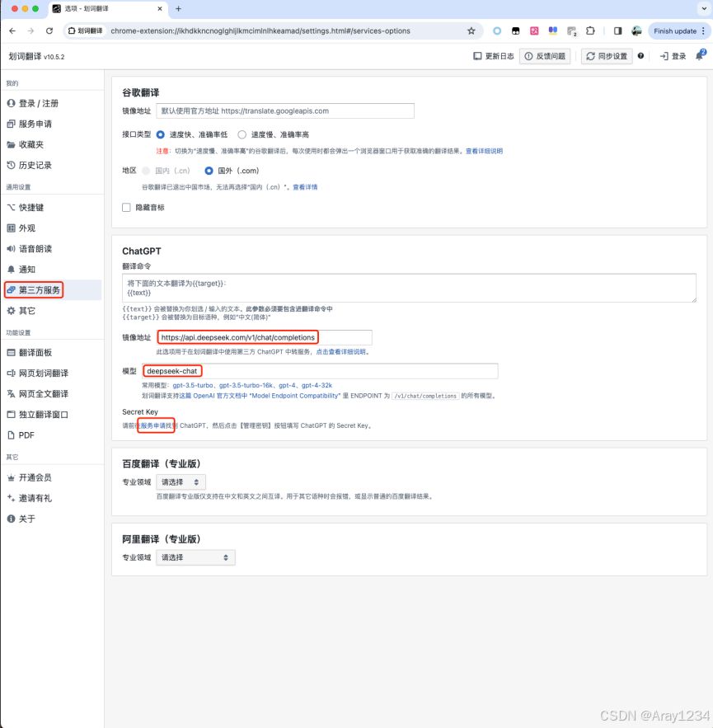This screenshot has height=728, width=713.
Task: Click the 翻译面板 sidebar icon
Action: click(12, 352)
